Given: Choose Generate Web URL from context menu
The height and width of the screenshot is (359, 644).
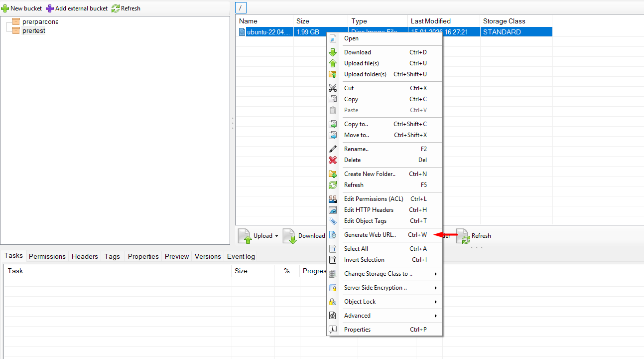Looking at the screenshot, I should click(370, 235).
